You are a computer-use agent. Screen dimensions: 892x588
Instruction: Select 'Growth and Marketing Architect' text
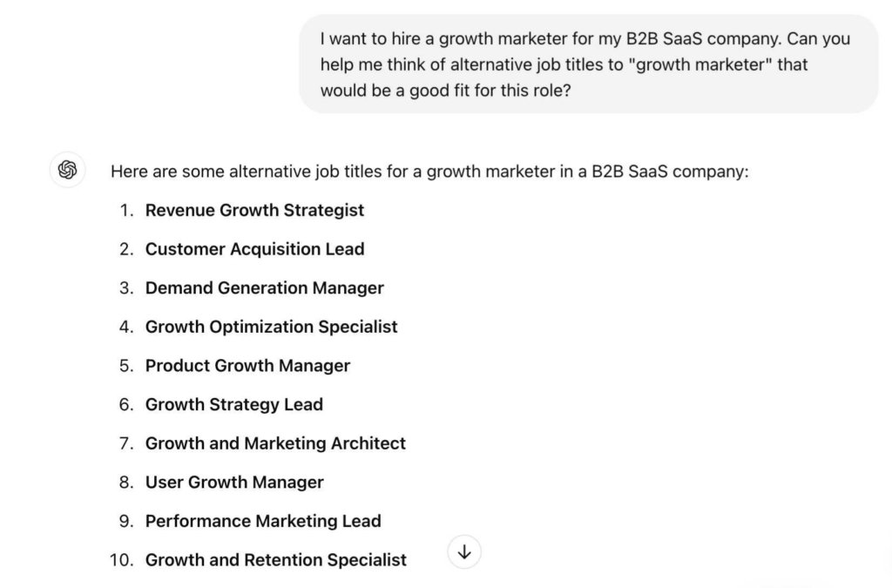coord(275,443)
